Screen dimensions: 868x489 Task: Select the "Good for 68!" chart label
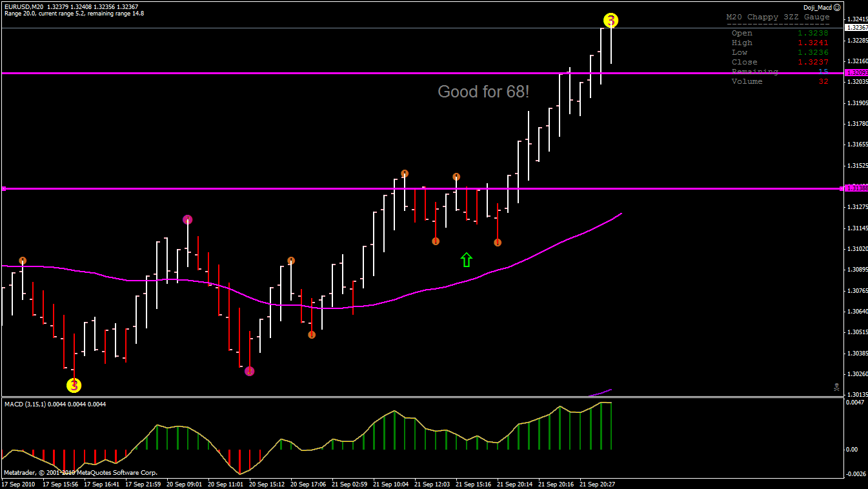coord(483,92)
